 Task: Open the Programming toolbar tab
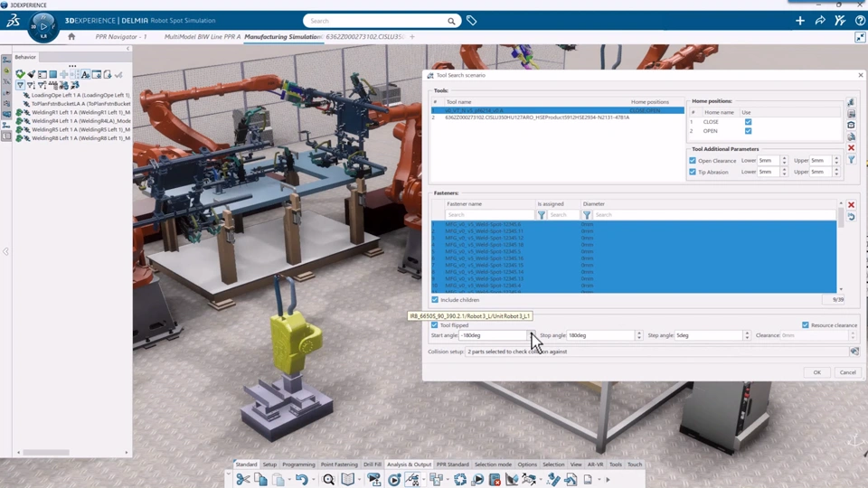click(298, 465)
